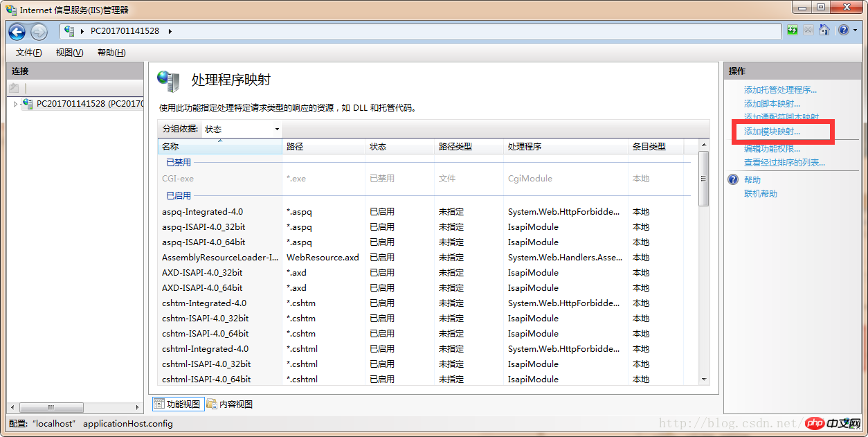The image size is (868, 437).
Task: Collapse the 已启用 group header
Action: coord(179,196)
